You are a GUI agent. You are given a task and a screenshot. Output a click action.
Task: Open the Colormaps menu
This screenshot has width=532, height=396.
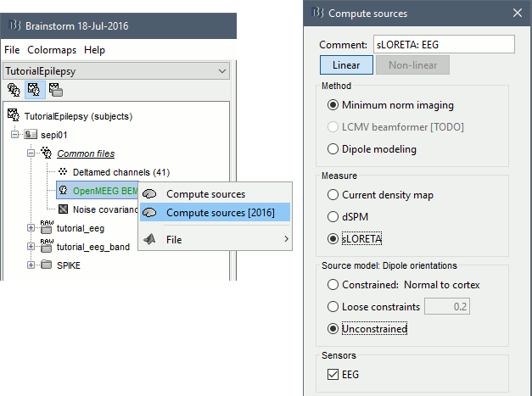coord(52,50)
